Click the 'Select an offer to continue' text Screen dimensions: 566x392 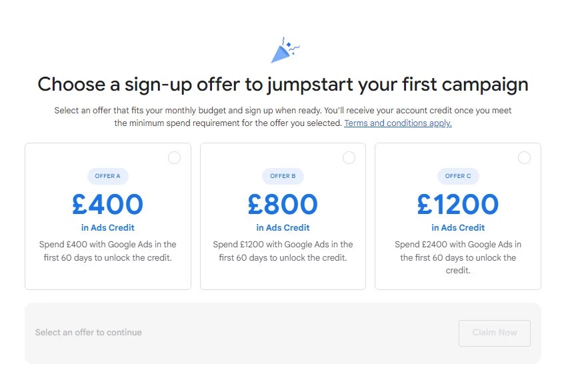point(88,332)
